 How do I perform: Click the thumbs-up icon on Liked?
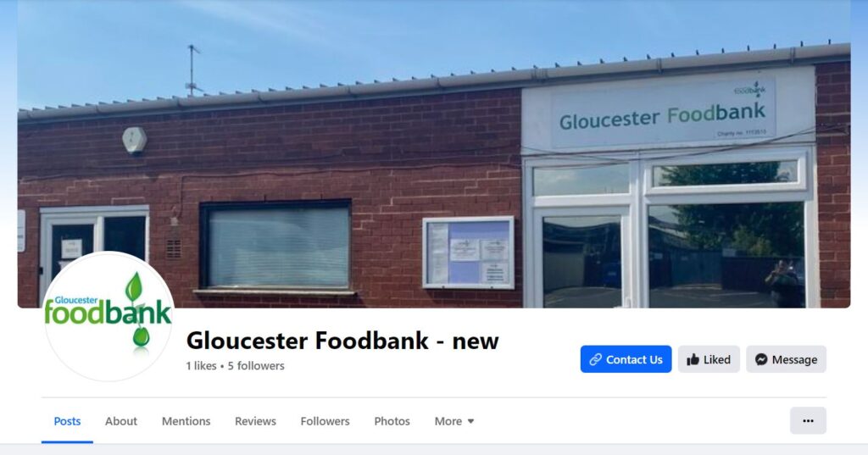[693, 360]
